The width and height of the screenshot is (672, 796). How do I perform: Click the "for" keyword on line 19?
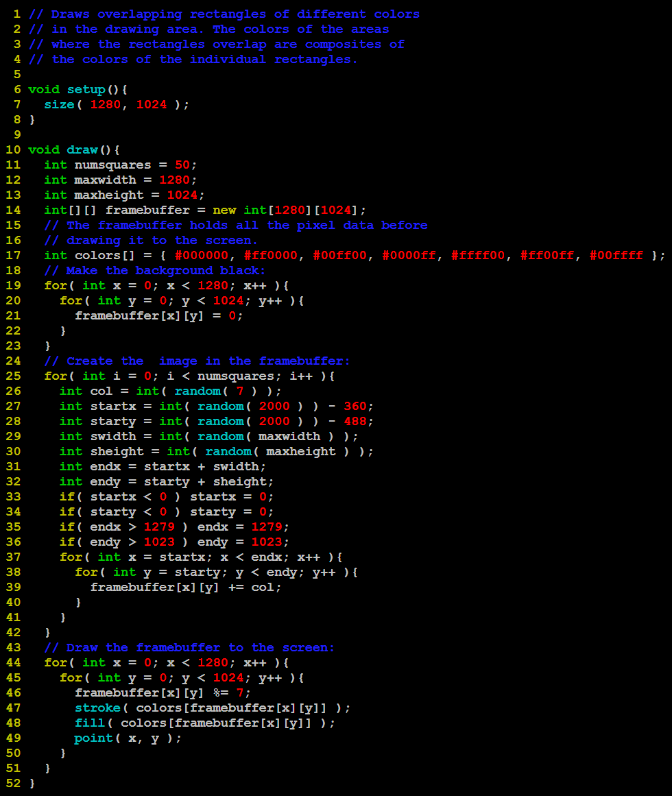tap(56, 286)
